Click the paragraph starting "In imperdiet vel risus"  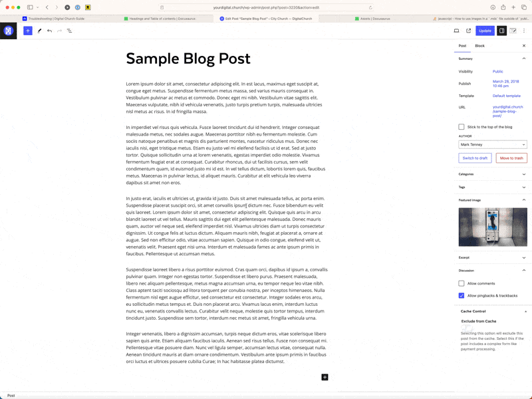(226, 155)
